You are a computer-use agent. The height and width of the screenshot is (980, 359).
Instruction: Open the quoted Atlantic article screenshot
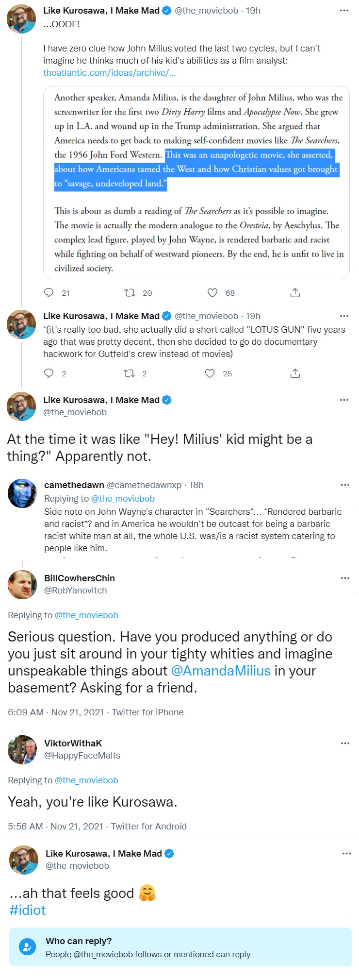click(x=196, y=182)
